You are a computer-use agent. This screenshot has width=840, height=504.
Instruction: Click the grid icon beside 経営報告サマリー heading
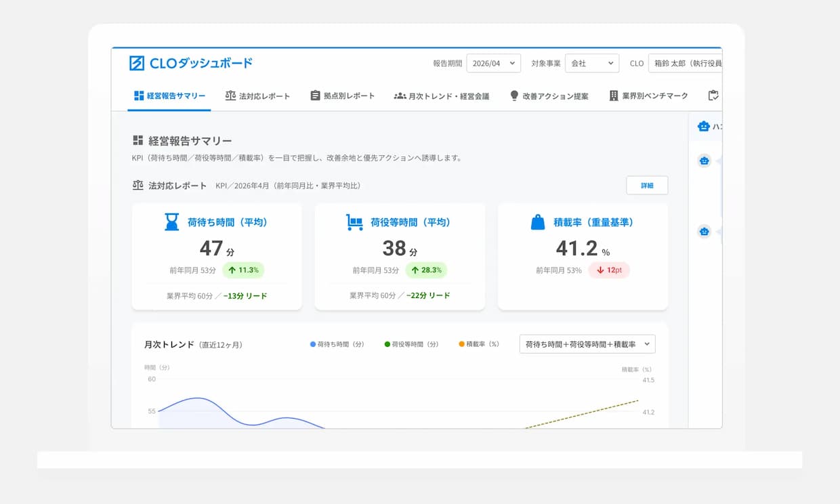pyautogui.click(x=138, y=140)
